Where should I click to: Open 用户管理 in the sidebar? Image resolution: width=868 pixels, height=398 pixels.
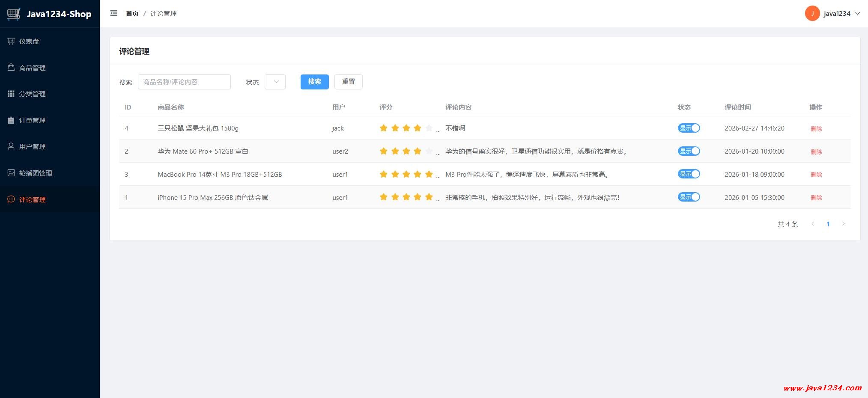tap(32, 146)
